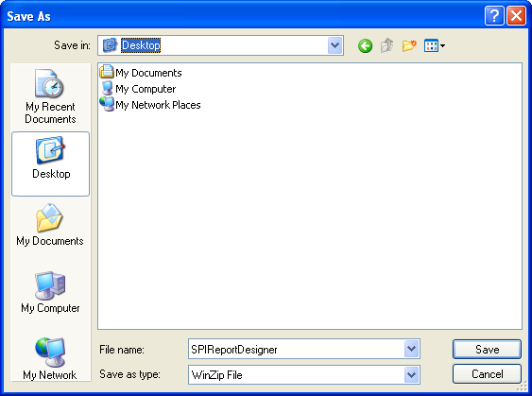Click into the File name text field

point(297,349)
